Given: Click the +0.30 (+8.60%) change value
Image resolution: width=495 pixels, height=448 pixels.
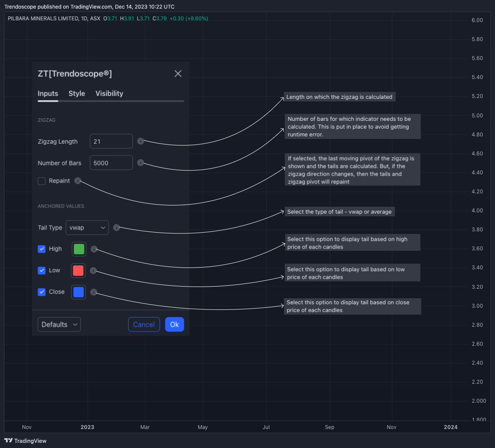Looking at the screenshot, I should coord(189,19).
